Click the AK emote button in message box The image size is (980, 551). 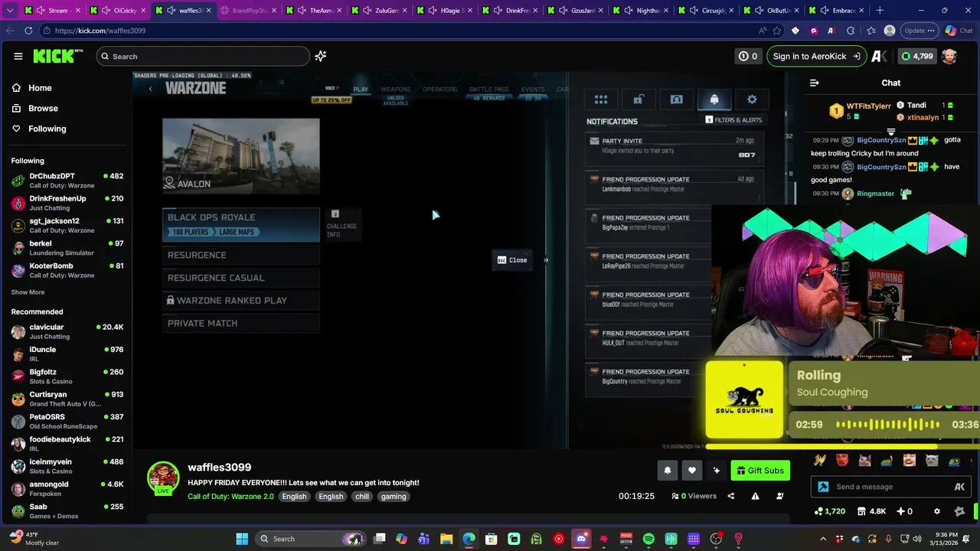coord(959,487)
